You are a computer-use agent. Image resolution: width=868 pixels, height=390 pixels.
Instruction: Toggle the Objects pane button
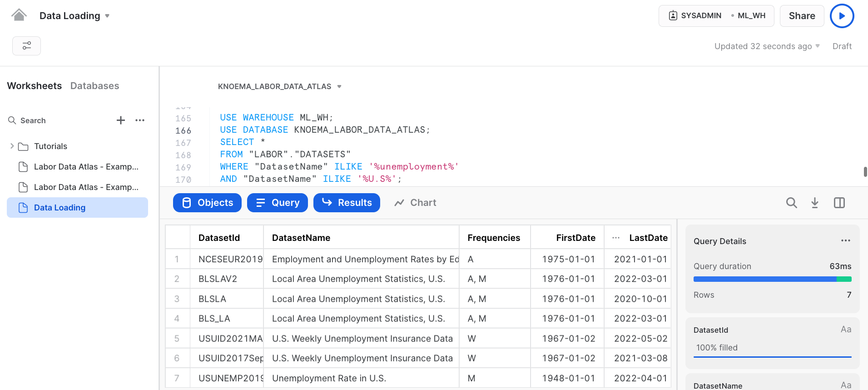(x=208, y=203)
